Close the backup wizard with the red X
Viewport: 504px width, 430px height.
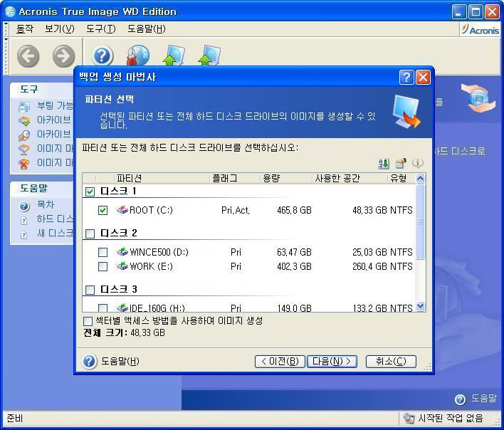pos(423,78)
